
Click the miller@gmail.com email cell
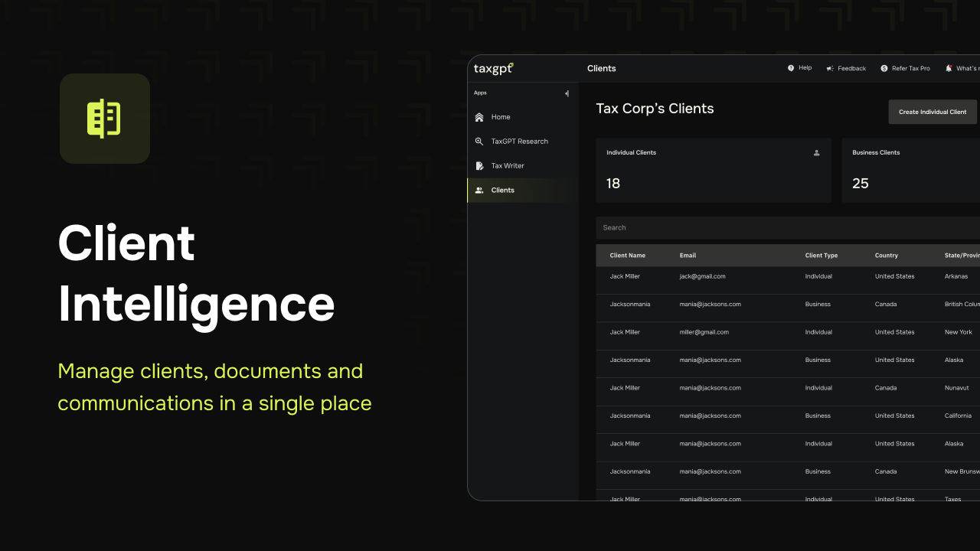704,332
